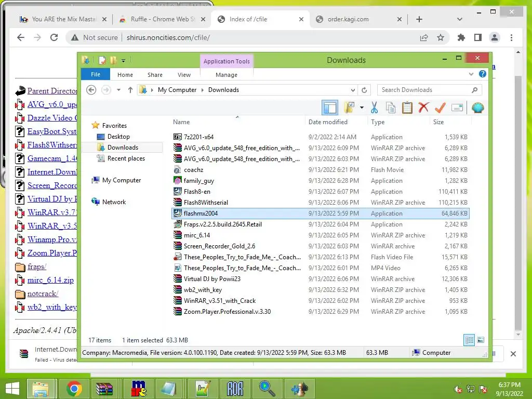Viewport: 532px width, 399px height.
Task: Open WinRAR from the taskbar
Action: pos(104,389)
